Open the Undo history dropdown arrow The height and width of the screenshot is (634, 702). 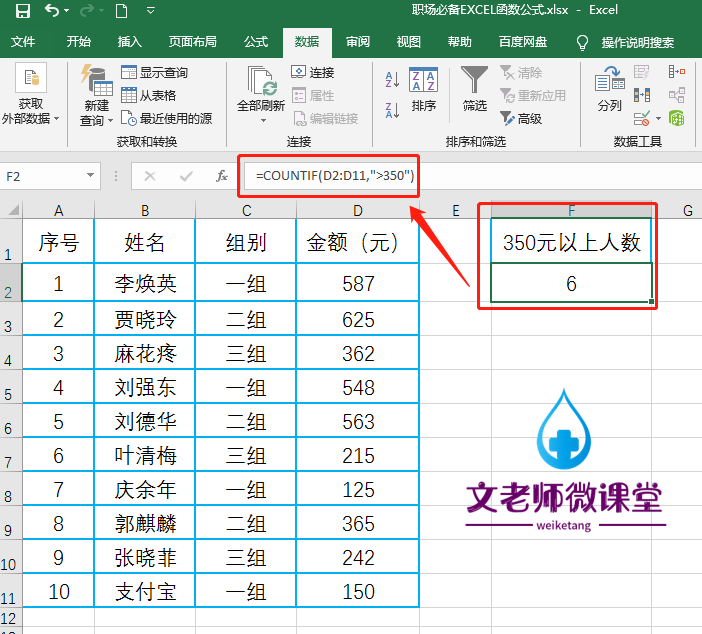click(67, 11)
